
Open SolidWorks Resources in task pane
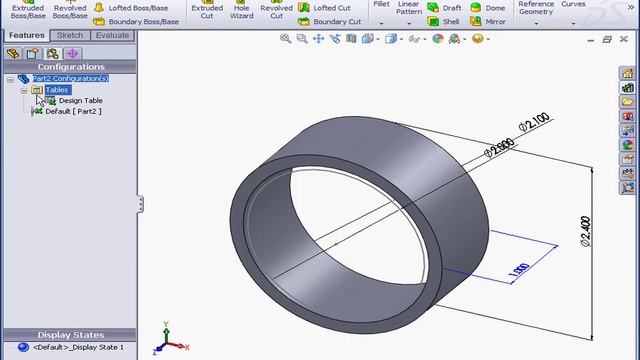coord(627,73)
